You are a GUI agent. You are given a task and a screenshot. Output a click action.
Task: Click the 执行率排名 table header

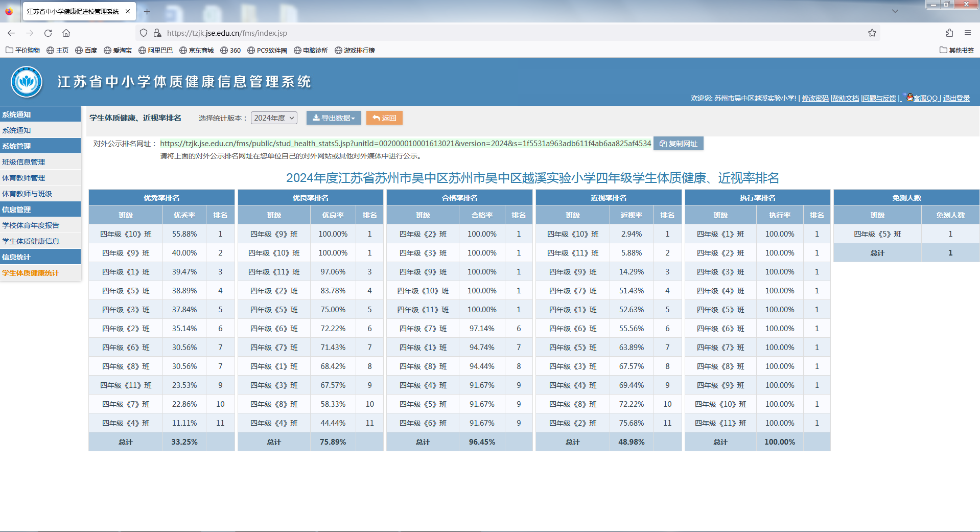[x=758, y=198]
